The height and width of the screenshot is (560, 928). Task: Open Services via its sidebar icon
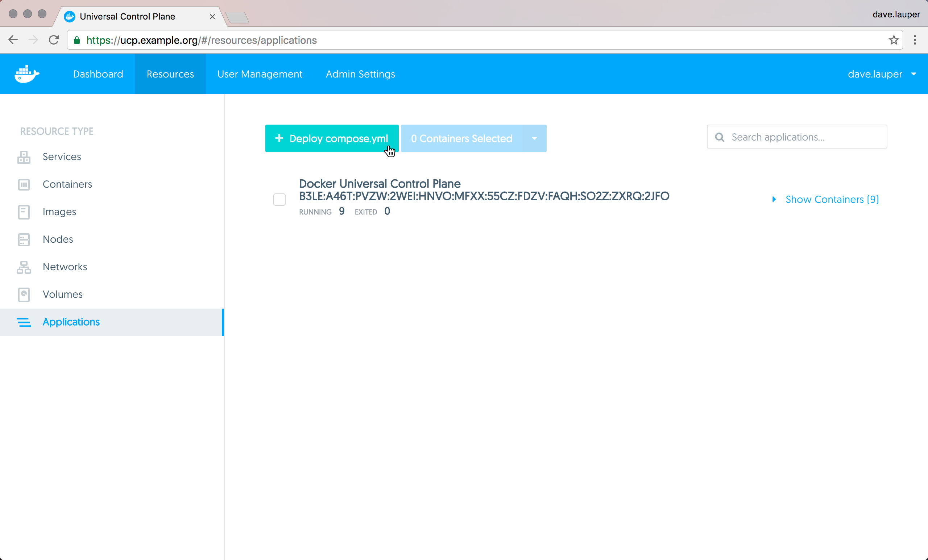(x=24, y=157)
